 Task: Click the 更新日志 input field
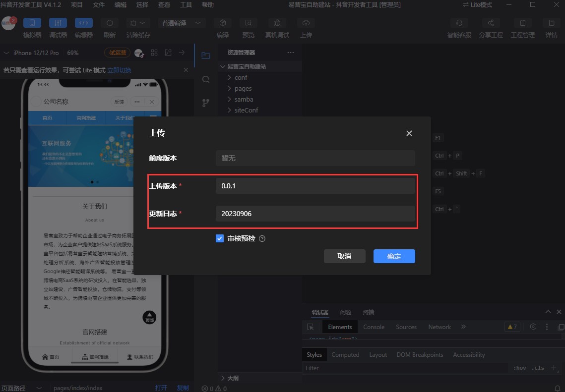tap(315, 214)
